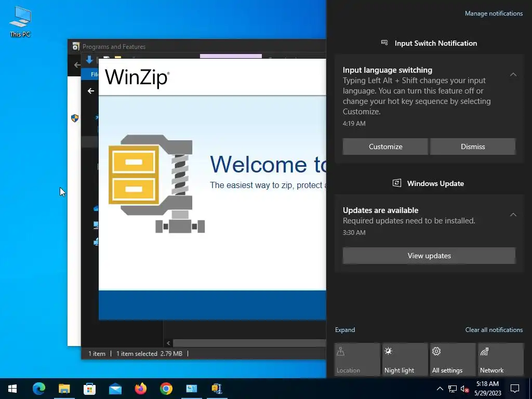The image size is (532, 399).
Task: Click the back arrow in Programs and Features window
Action: pos(77,65)
